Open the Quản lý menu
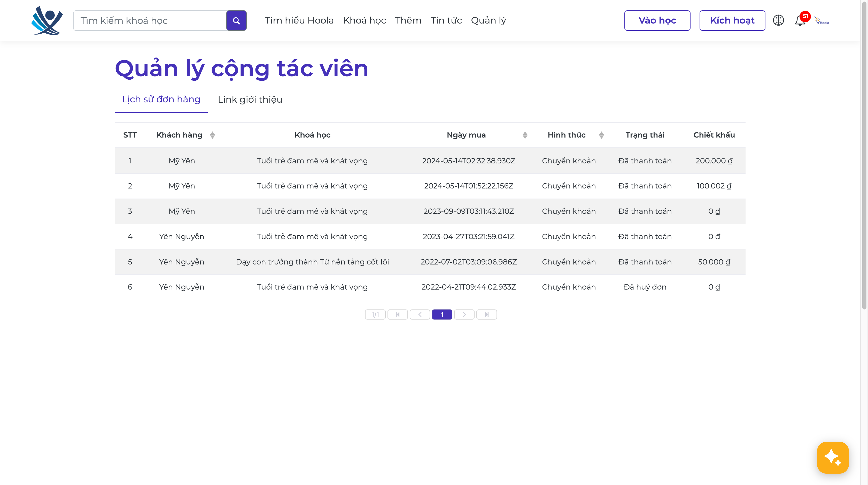868x485 pixels. coord(488,20)
